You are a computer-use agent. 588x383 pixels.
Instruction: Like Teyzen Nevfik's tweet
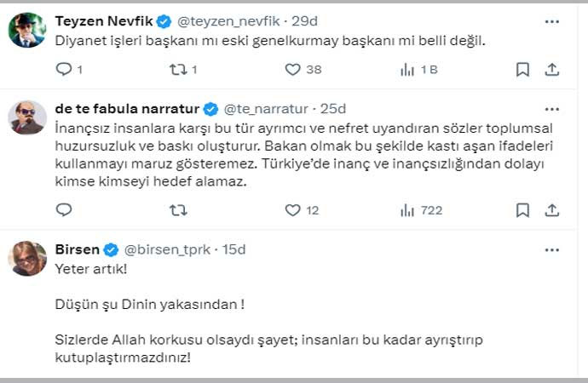[292, 70]
